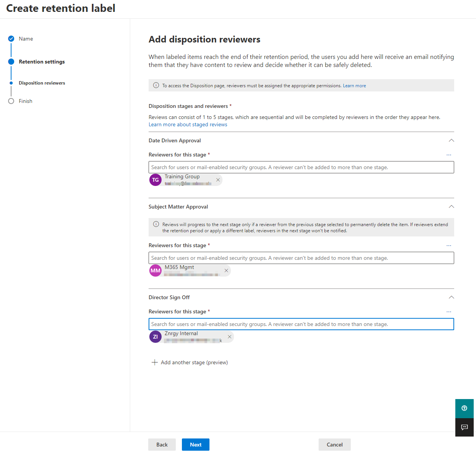
Task: Collapse the Director Sign Off stage
Action: coord(451,297)
